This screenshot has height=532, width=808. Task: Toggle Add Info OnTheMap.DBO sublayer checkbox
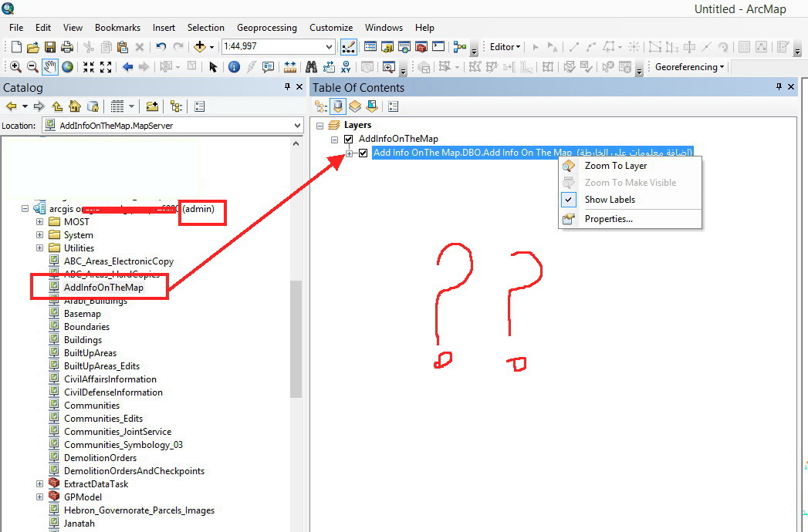click(363, 153)
